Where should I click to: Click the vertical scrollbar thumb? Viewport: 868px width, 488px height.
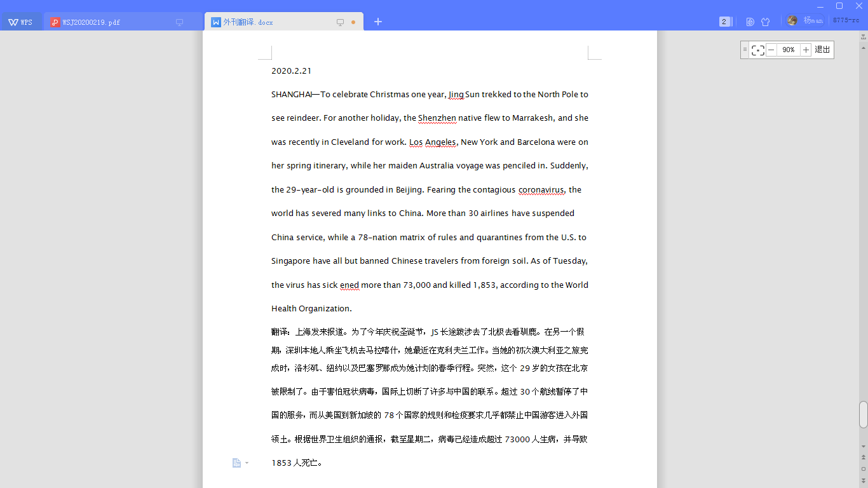pyautogui.click(x=864, y=414)
